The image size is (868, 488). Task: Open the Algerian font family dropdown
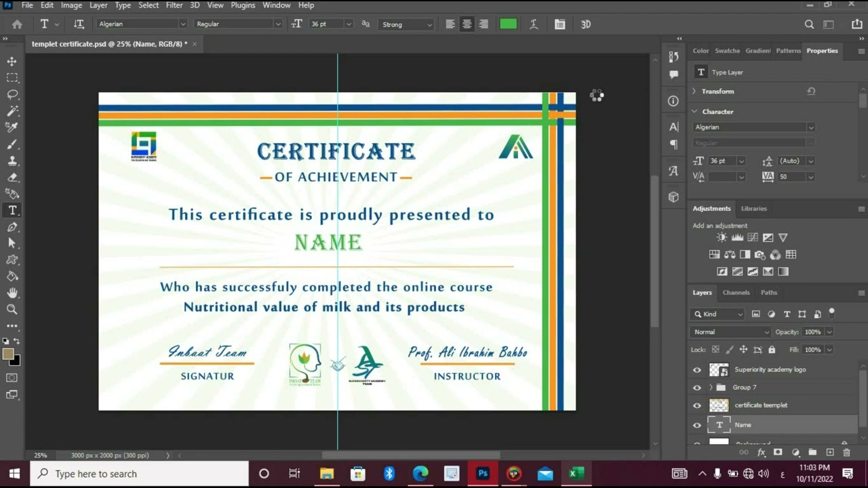coord(142,24)
